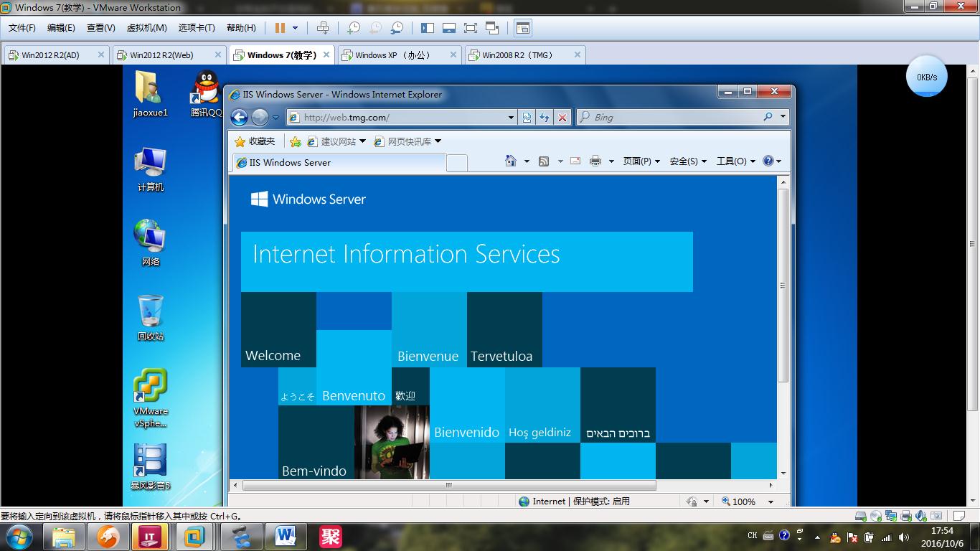Expand the address bar URL dropdown
This screenshot has height=551, width=980.
(511, 118)
